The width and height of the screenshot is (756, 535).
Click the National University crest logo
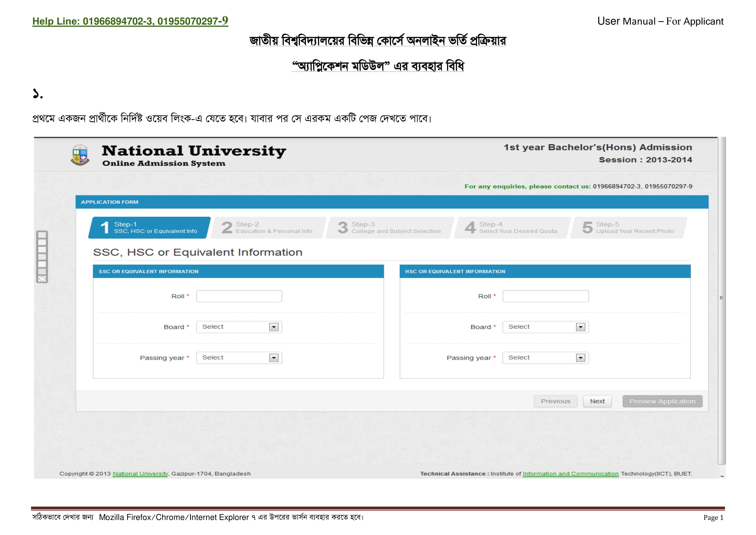[80, 155]
